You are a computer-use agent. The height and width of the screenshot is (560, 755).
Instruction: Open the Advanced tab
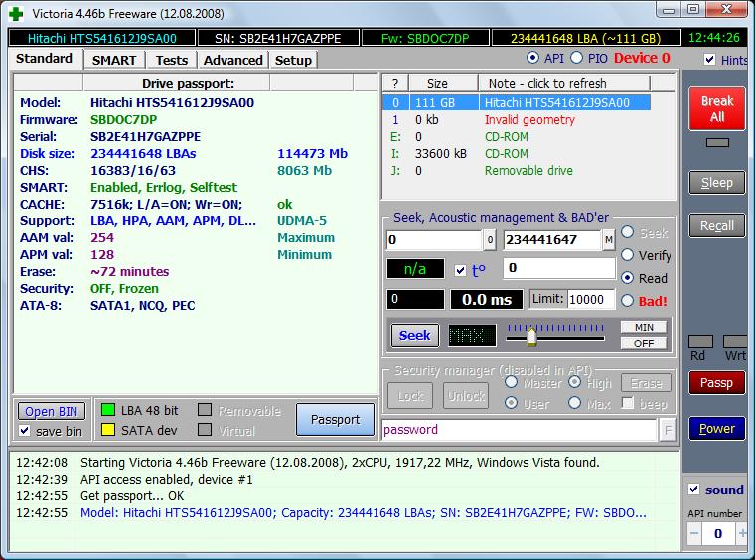233,61
